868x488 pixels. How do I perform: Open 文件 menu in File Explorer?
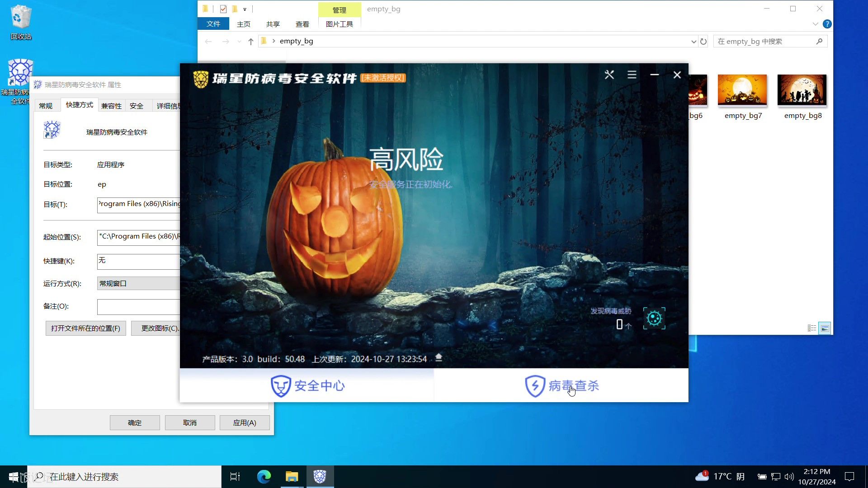click(x=213, y=24)
